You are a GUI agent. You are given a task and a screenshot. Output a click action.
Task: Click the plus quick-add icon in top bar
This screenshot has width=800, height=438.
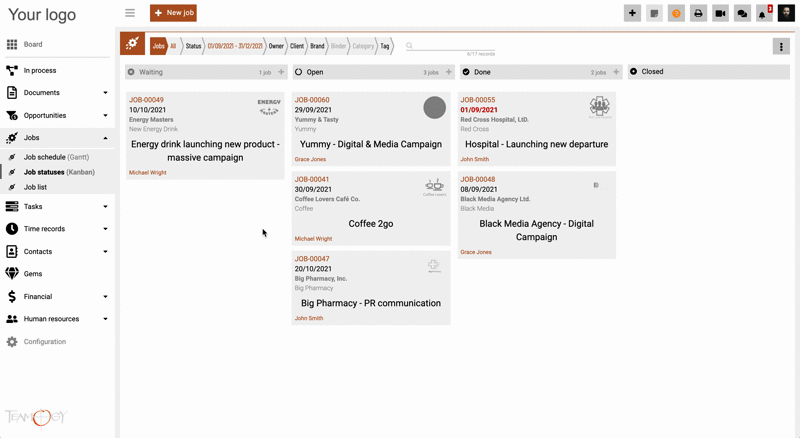(632, 13)
